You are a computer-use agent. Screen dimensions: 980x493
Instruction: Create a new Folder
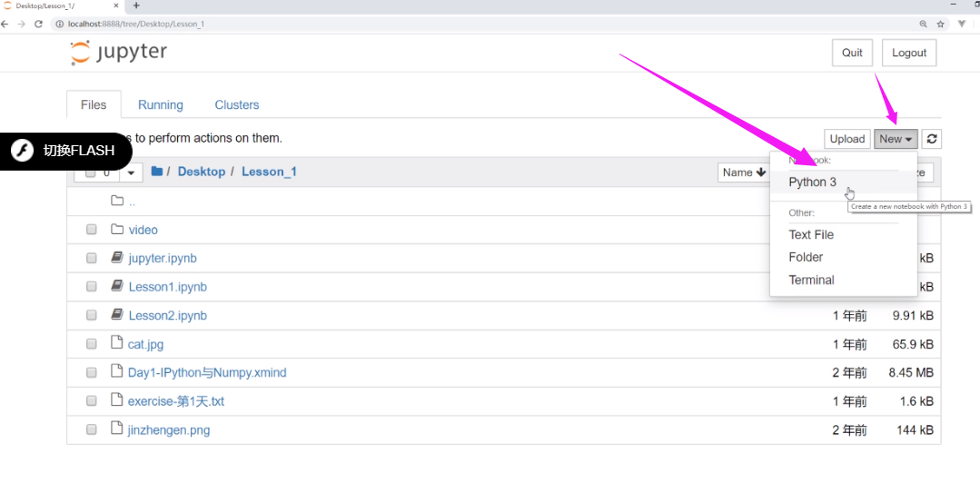806,258
